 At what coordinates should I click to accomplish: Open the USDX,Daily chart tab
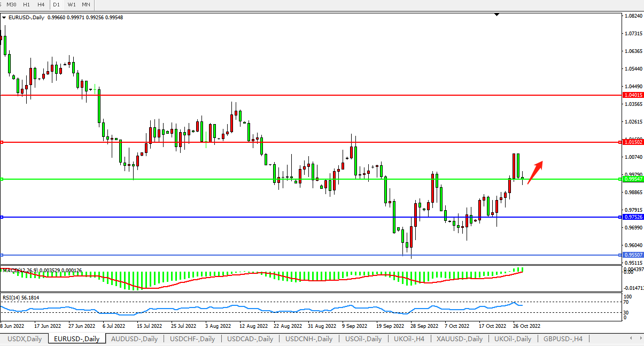24,339
